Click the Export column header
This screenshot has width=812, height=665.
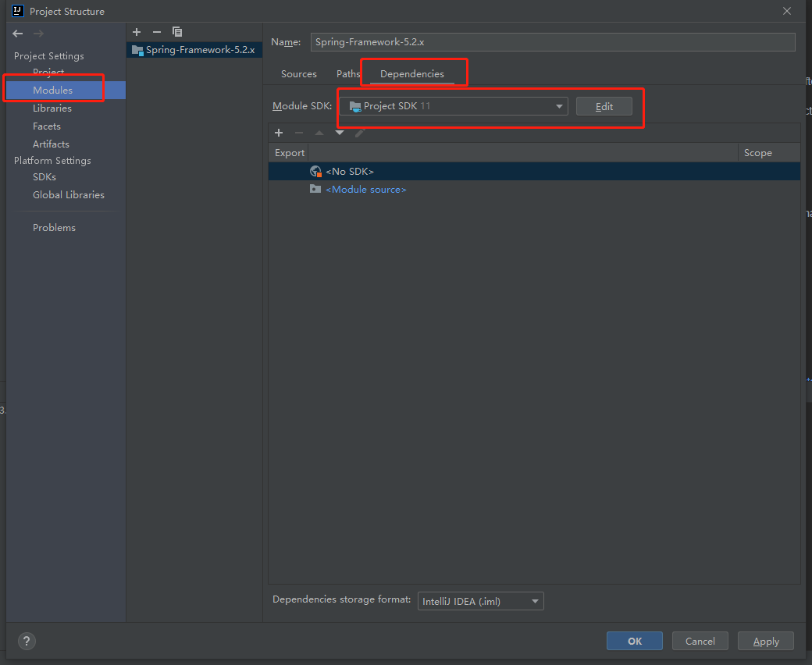[290, 153]
